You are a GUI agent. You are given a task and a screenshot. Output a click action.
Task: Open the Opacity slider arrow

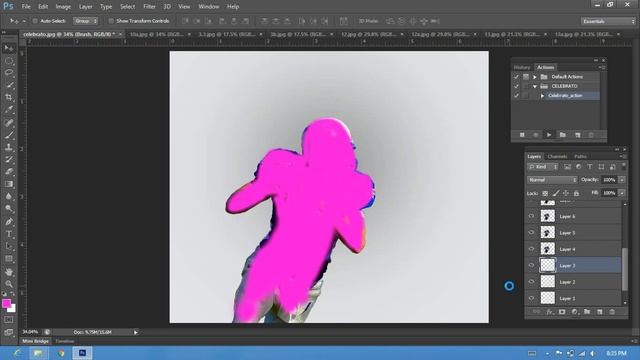coord(622,180)
